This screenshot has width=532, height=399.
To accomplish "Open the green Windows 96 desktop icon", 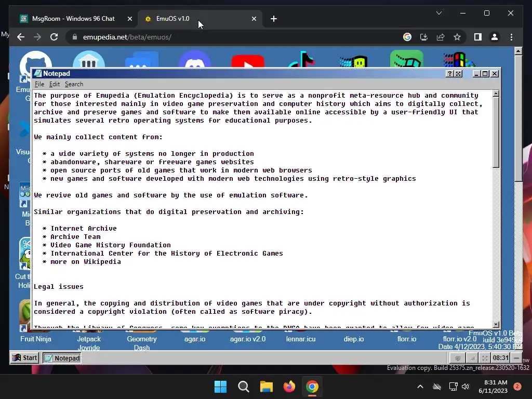I will 407,59.
